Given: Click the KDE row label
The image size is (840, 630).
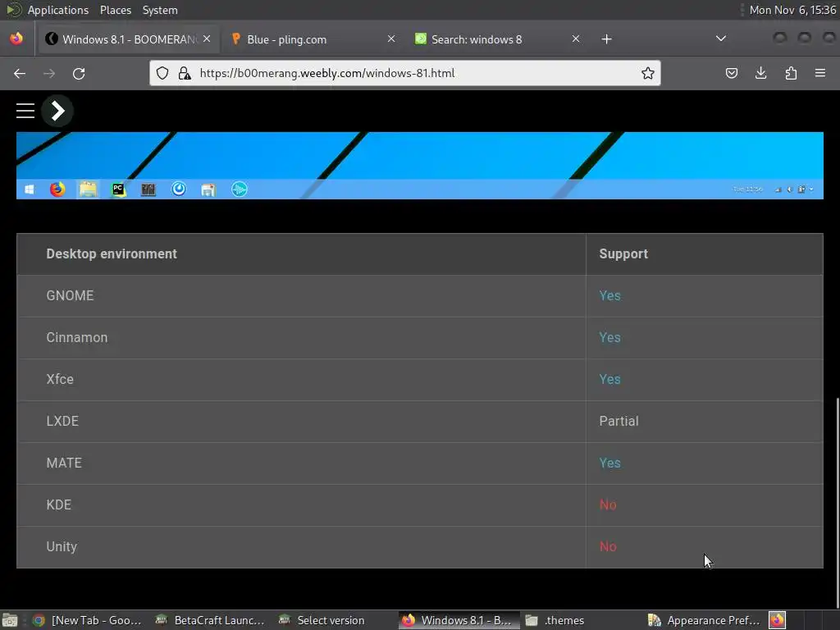Looking at the screenshot, I should pyautogui.click(x=58, y=504).
